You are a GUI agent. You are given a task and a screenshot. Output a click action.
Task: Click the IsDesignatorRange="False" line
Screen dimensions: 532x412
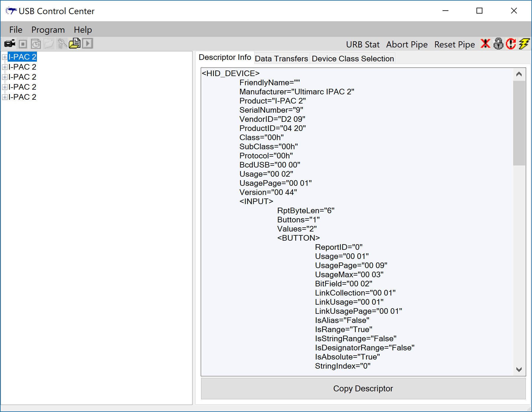click(x=365, y=348)
